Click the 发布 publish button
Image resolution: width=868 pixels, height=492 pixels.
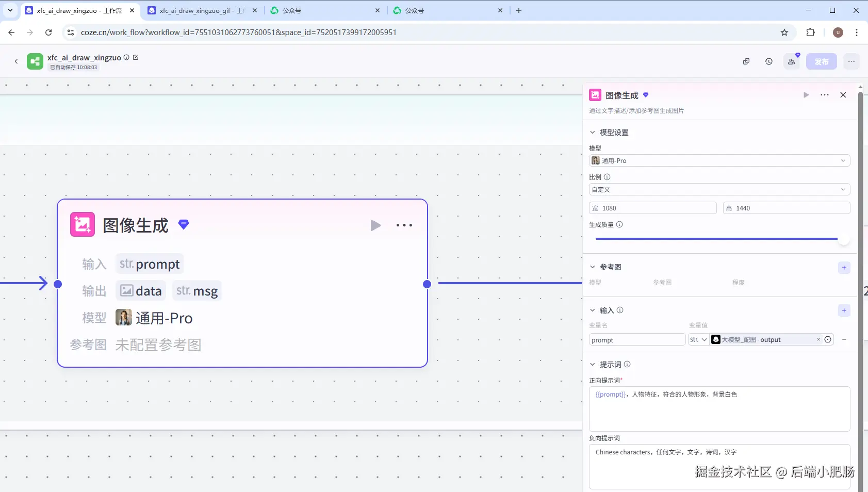822,61
